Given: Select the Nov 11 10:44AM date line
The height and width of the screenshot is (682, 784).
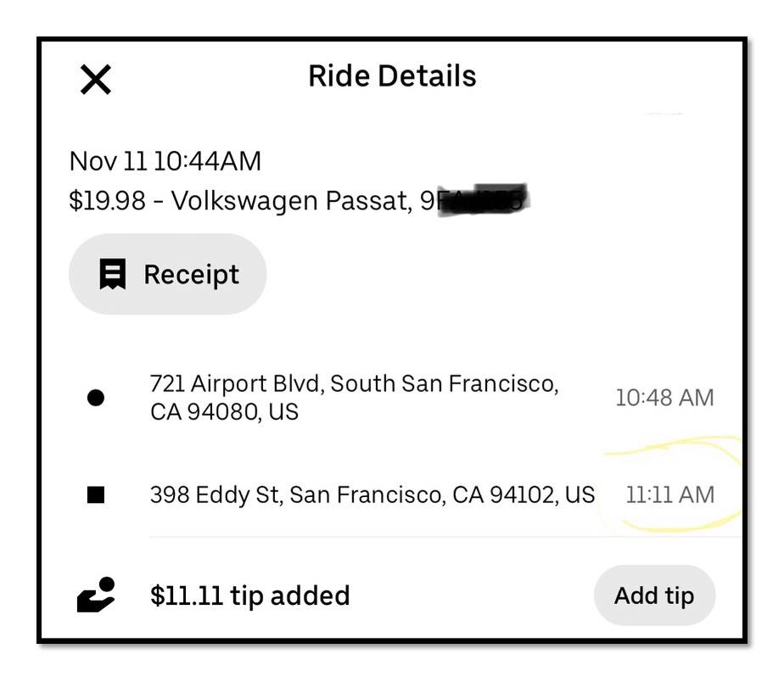Looking at the screenshot, I should 165,161.
